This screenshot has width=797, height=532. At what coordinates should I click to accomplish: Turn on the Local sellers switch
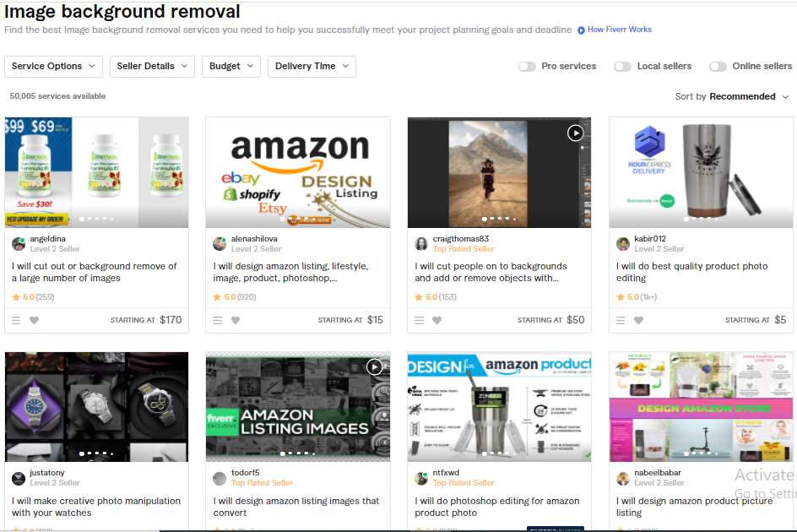[623, 67]
